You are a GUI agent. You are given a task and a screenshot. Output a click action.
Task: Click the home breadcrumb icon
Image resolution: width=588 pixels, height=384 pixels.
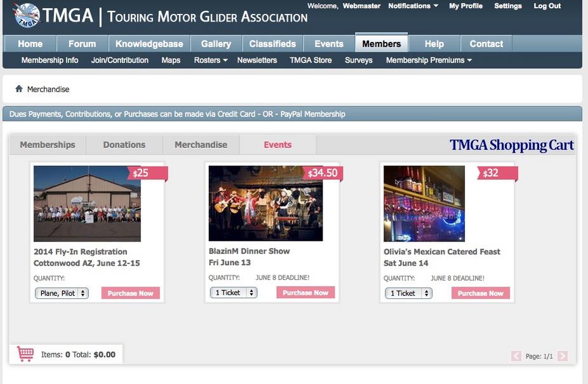coord(19,89)
